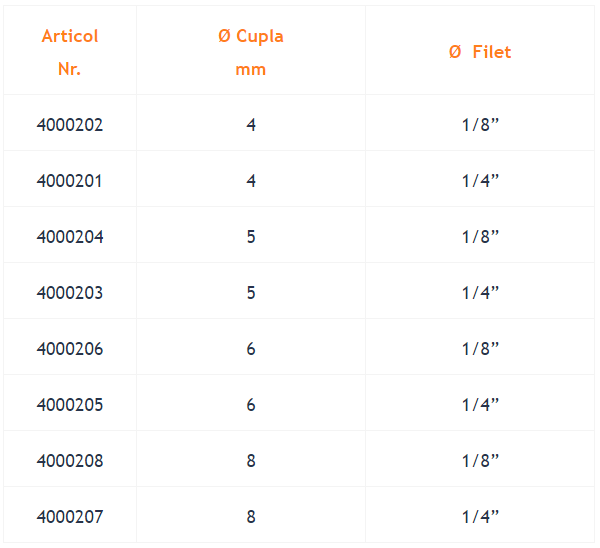Select the Articol Nr. column header
The image size is (600, 548).
pos(70,52)
